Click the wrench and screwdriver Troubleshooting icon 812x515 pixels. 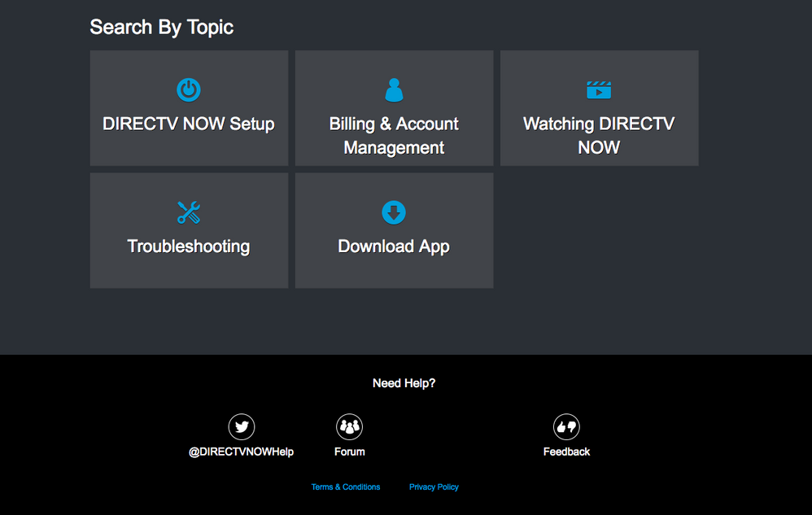189,212
